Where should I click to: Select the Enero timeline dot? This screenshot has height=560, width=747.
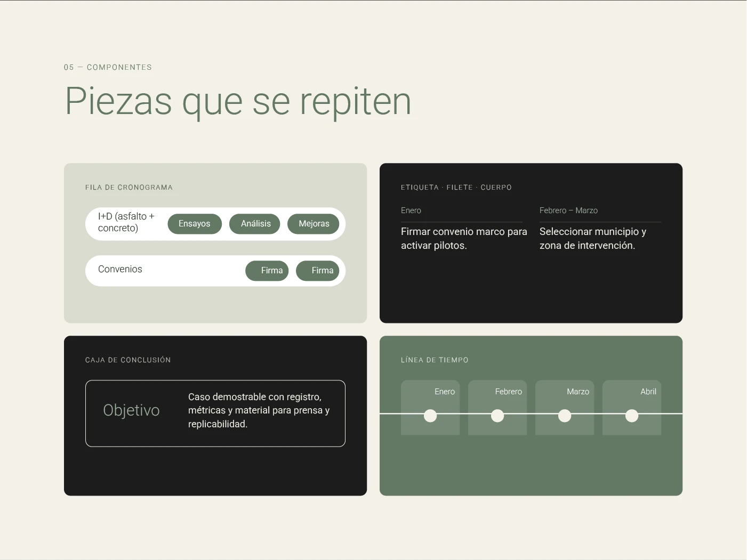430,416
